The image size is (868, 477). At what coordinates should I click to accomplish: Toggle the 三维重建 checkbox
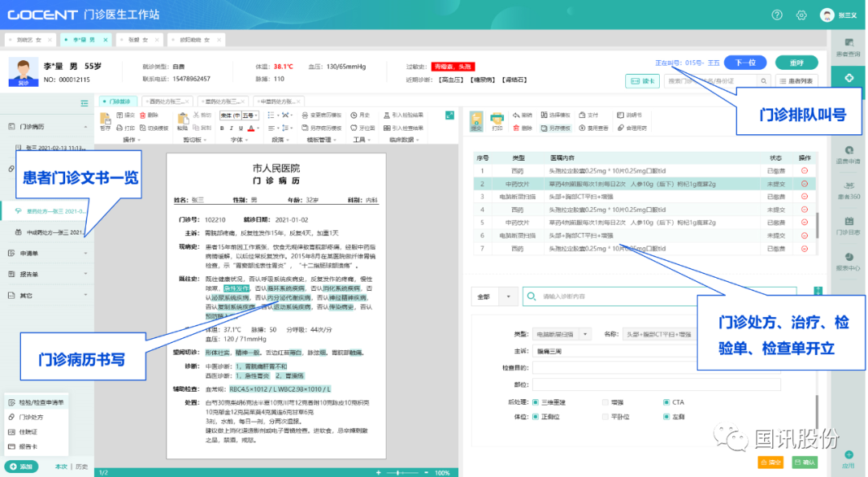(x=535, y=402)
